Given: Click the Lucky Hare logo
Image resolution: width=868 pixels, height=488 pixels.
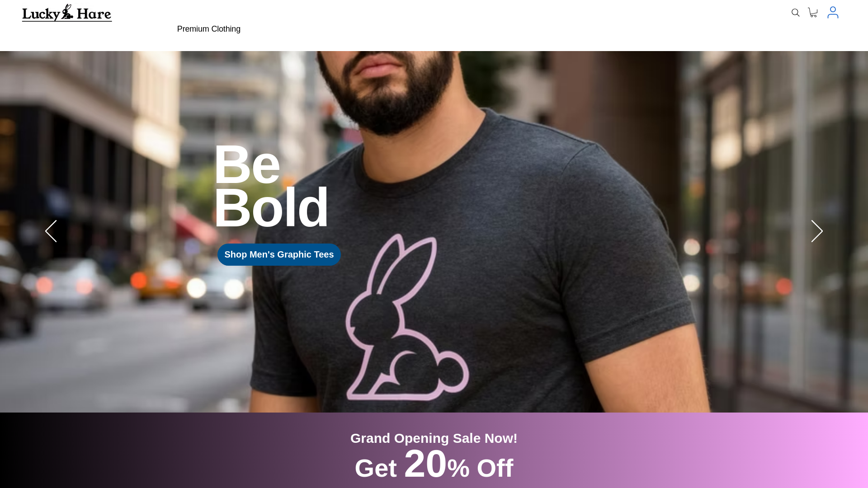Looking at the screenshot, I should tap(67, 13).
